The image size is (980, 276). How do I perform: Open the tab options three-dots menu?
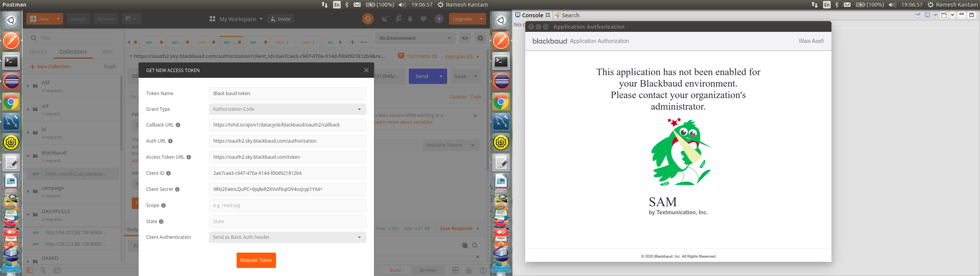[x=364, y=42]
